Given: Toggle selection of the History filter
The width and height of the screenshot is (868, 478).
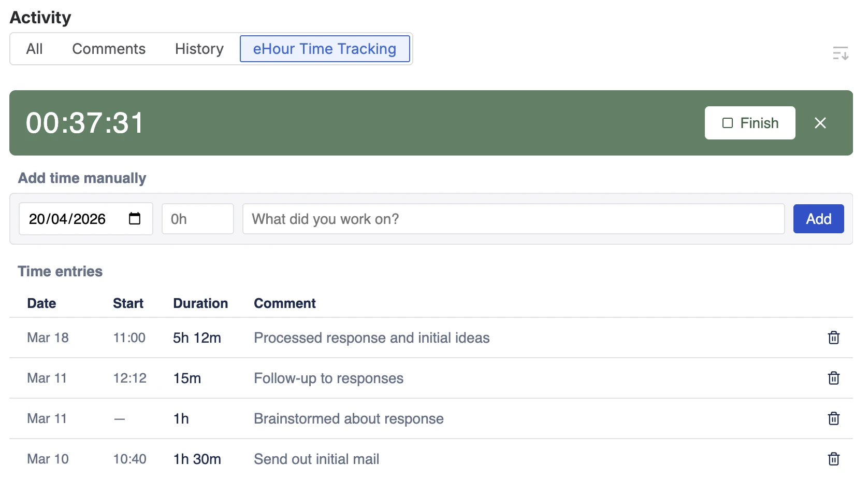Looking at the screenshot, I should coord(199,49).
